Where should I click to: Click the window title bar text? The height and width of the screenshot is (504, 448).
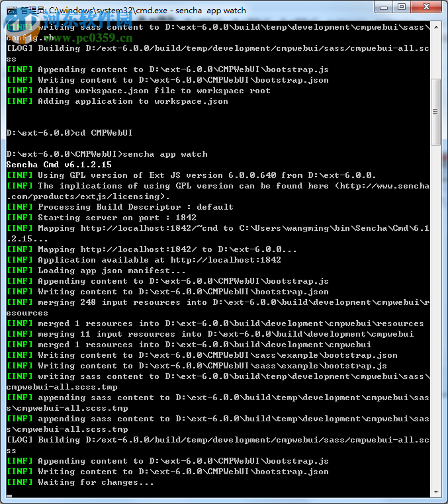click(133, 11)
